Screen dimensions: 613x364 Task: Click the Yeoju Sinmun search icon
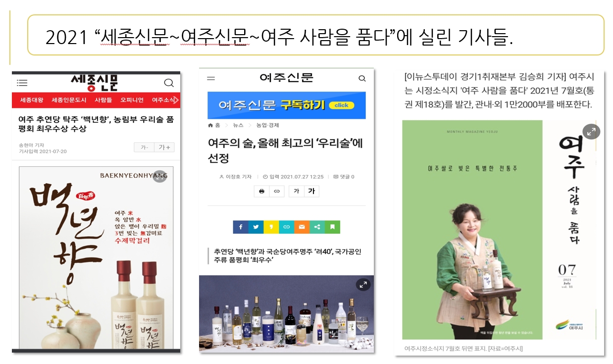tap(362, 78)
